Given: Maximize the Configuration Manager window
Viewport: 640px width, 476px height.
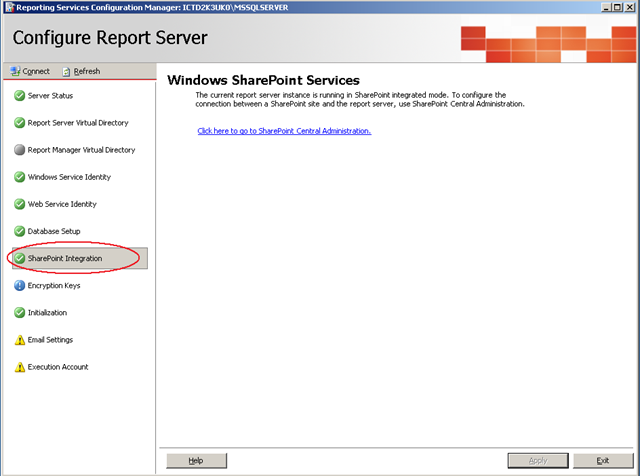Looking at the screenshot, I should (x=617, y=7).
